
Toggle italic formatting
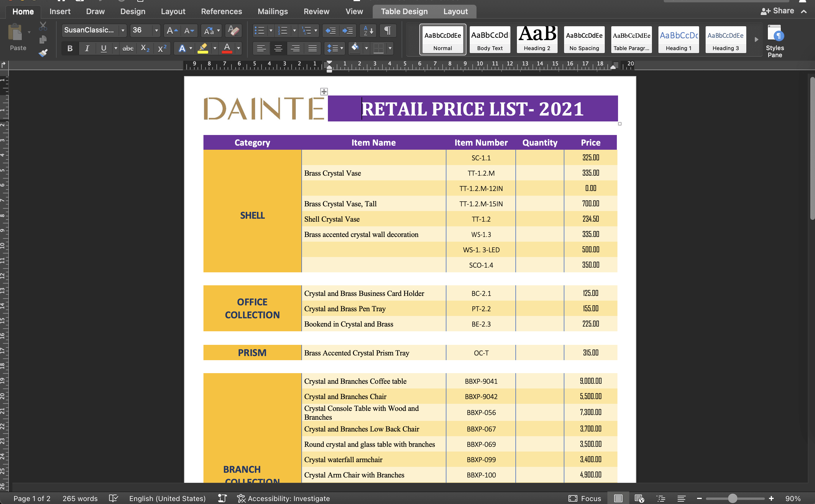click(x=87, y=49)
